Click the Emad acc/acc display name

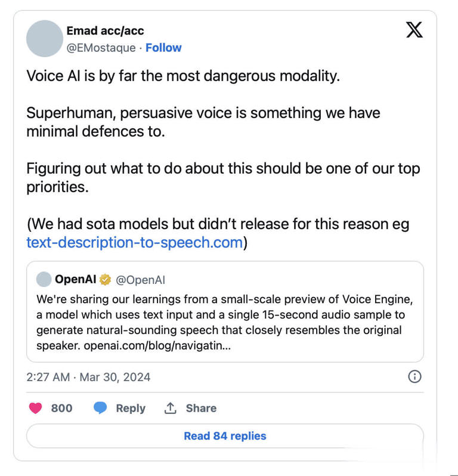(105, 30)
